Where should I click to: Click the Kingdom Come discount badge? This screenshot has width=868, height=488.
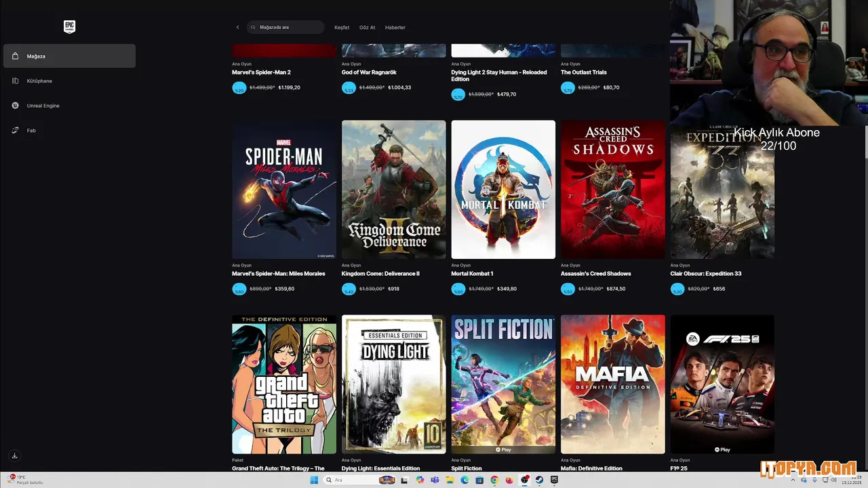349,289
